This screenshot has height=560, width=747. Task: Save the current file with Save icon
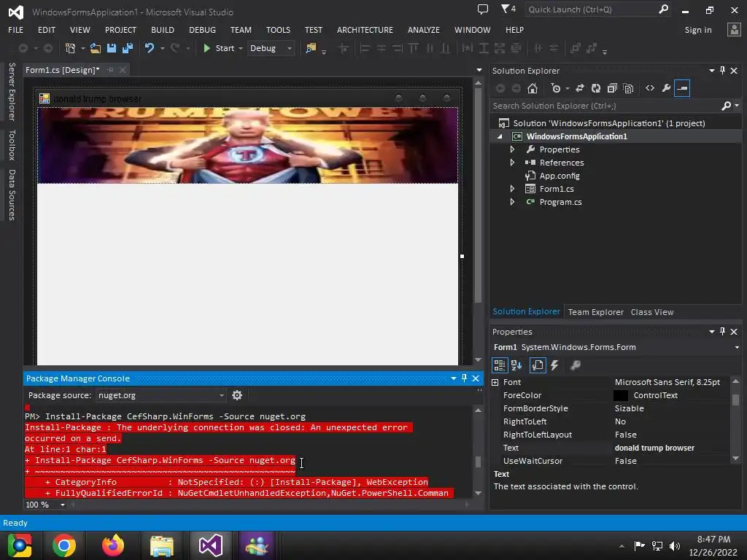(112, 48)
